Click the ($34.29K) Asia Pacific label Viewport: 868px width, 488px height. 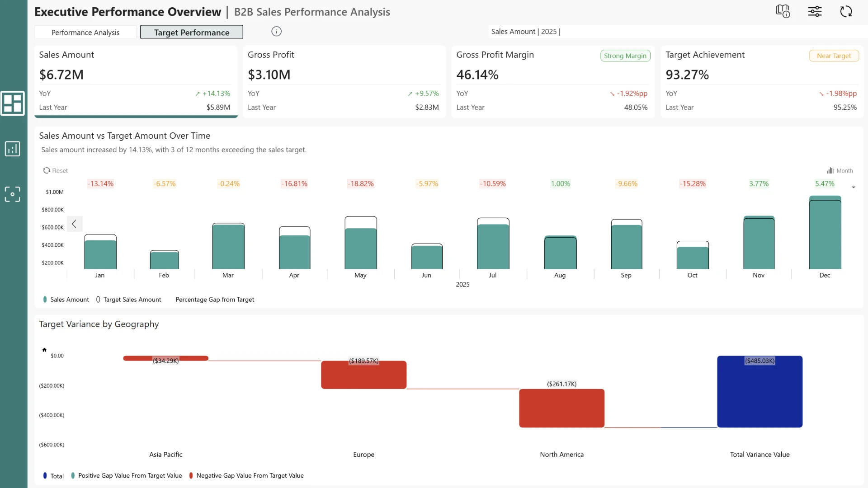[x=166, y=361]
